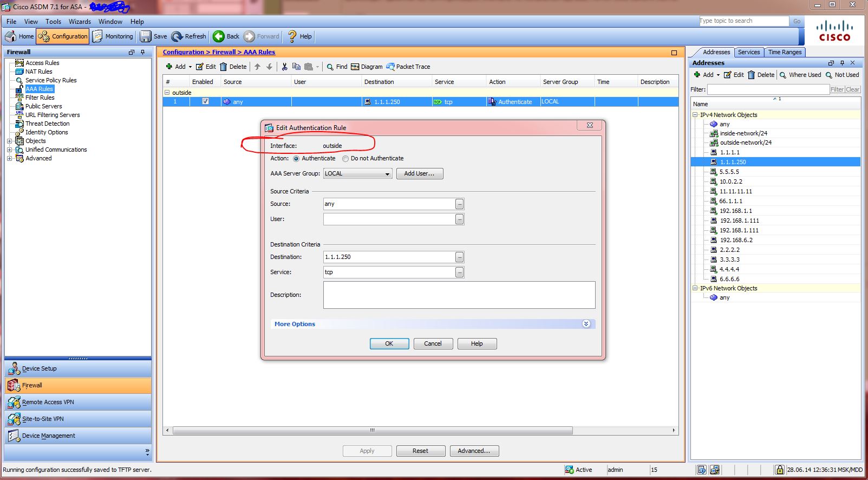Open the Advanced... settings button
The width and height of the screenshot is (868, 480).
(x=474, y=451)
